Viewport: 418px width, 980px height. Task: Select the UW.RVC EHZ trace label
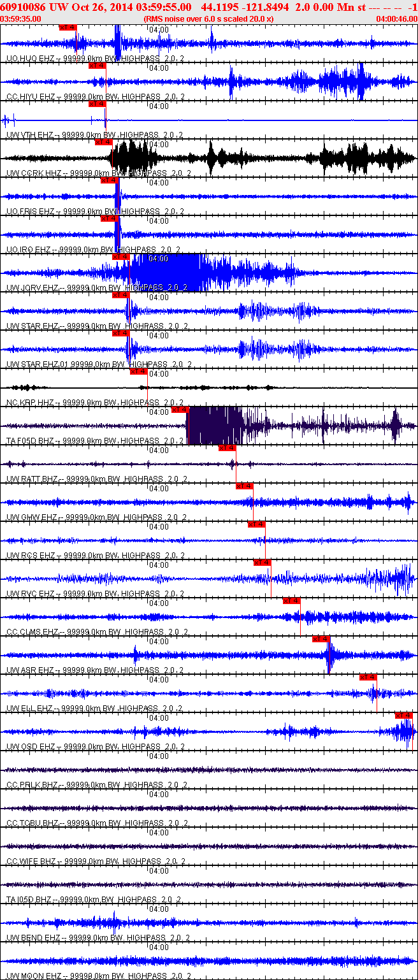tap(95, 594)
